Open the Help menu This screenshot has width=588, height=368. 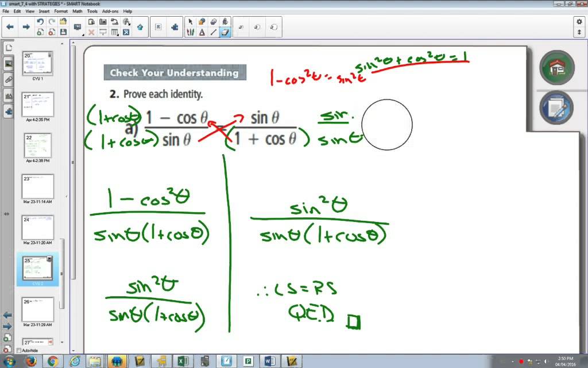pos(127,11)
